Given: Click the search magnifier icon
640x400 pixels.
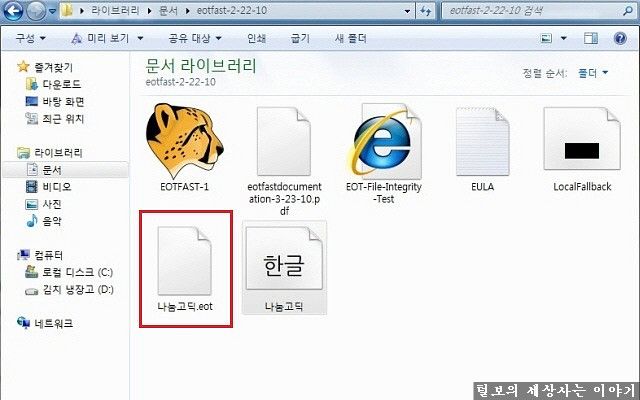Looking at the screenshot, I should coord(628,11).
